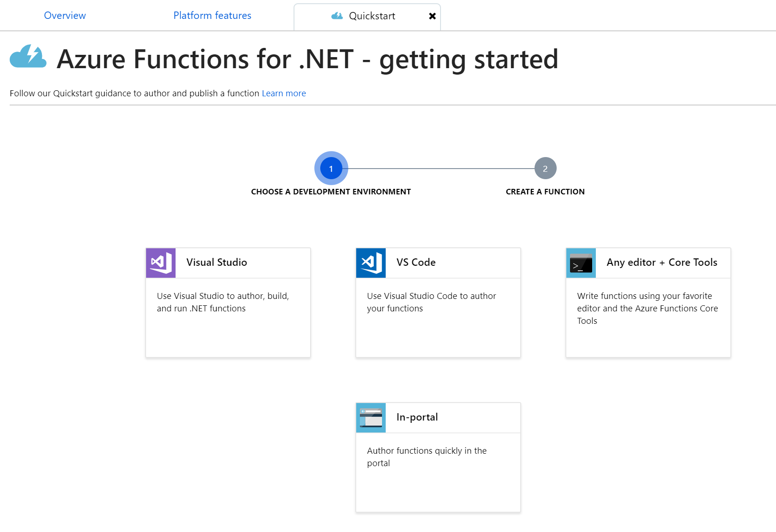776x532 pixels.
Task: Click the purple Visual Studio icon
Action: tap(161, 263)
